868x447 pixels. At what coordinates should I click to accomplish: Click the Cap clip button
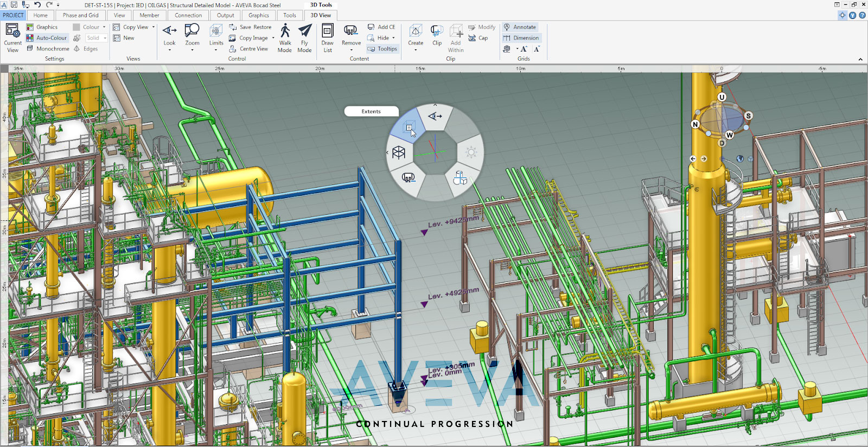click(x=478, y=38)
